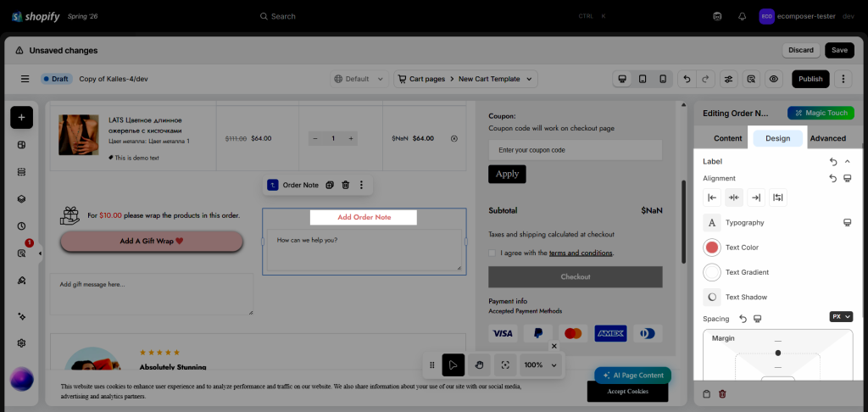Select justify alignment for the label
Screen dimensions: 868x412
point(778,198)
